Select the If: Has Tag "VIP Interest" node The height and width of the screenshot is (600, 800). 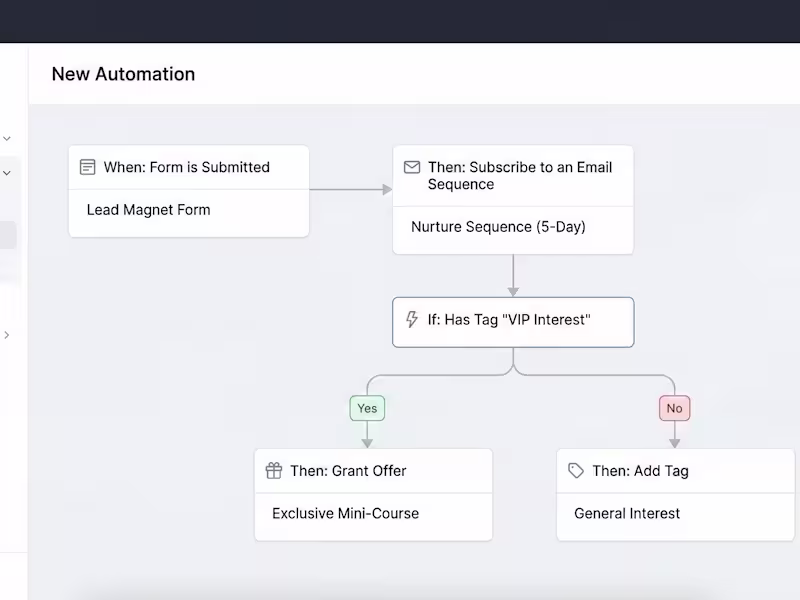tap(512, 321)
